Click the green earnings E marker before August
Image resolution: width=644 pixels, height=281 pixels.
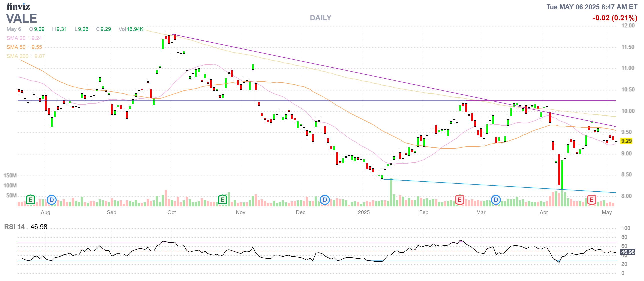point(30,200)
